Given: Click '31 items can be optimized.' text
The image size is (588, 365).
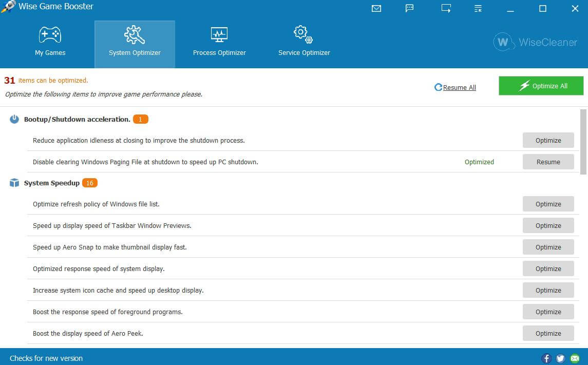Looking at the screenshot, I should 46,80.
